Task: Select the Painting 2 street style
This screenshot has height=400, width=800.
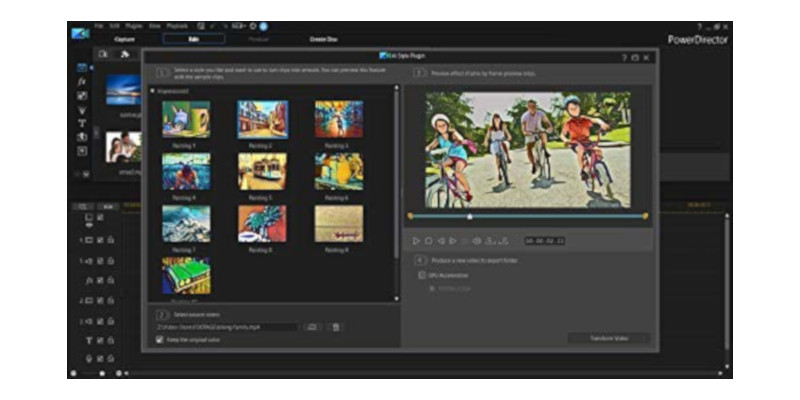Action: 263,119
